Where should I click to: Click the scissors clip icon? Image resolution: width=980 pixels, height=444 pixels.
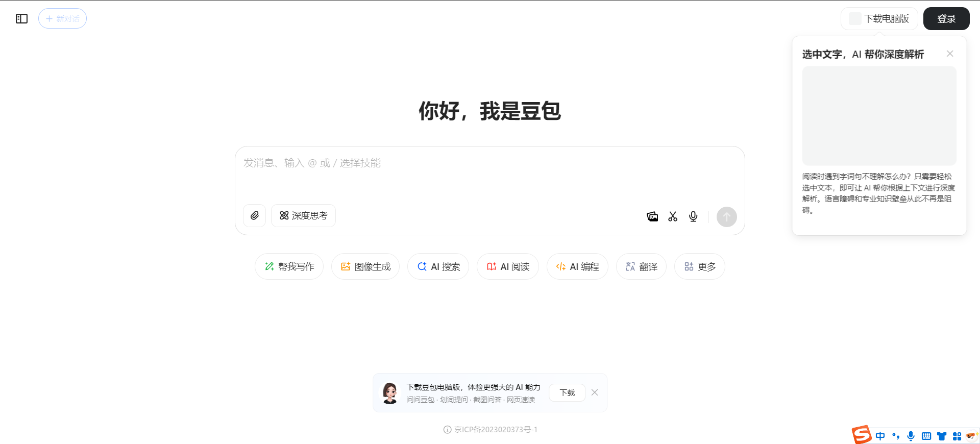673,217
